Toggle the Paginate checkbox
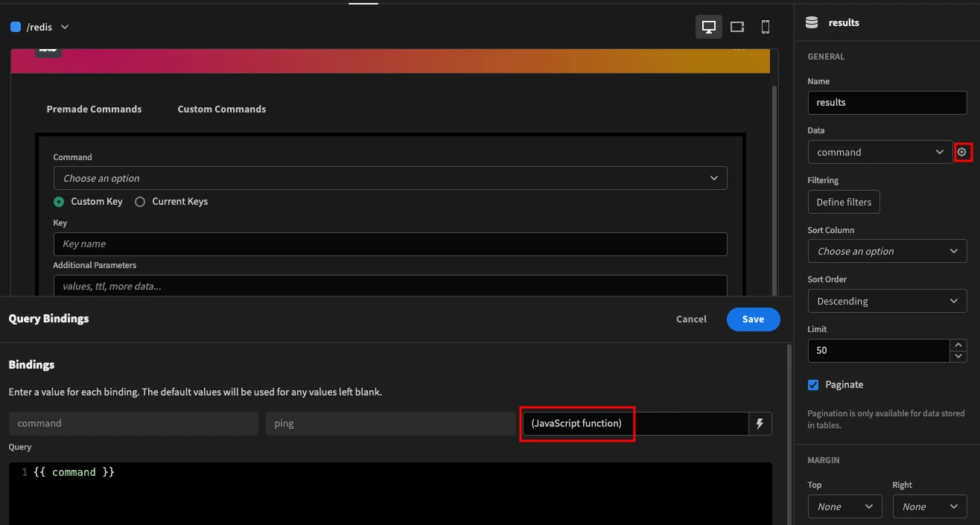The height and width of the screenshot is (525, 980). (813, 385)
